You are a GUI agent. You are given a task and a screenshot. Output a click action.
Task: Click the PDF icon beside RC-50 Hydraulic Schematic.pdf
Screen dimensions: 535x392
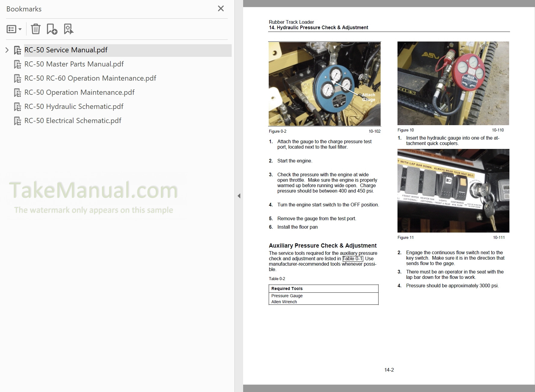click(x=17, y=106)
